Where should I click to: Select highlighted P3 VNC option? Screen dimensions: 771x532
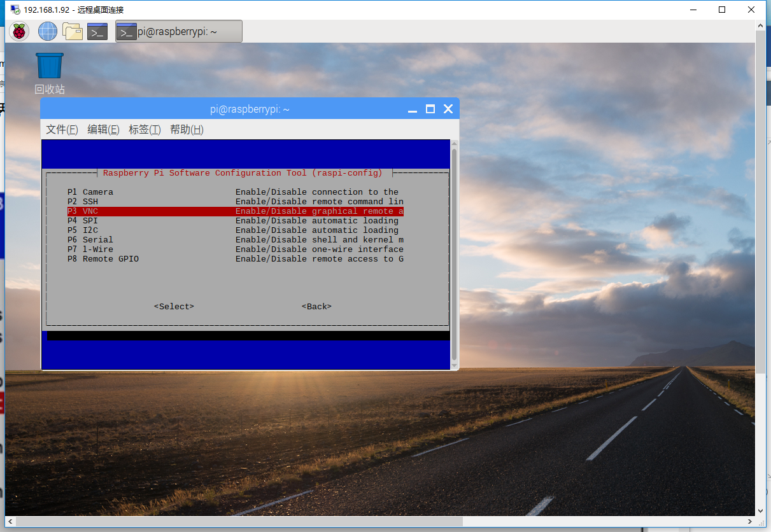pos(236,211)
